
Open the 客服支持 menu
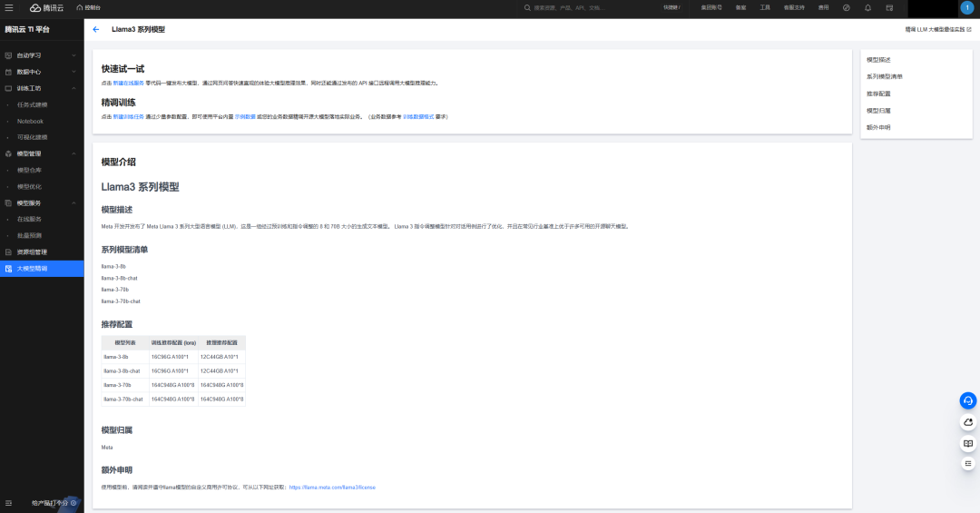tap(794, 7)
